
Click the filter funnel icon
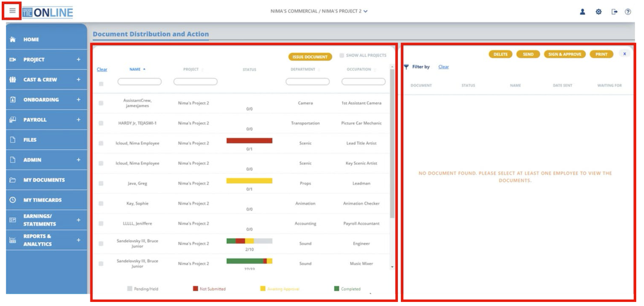(x=406, y=67)
